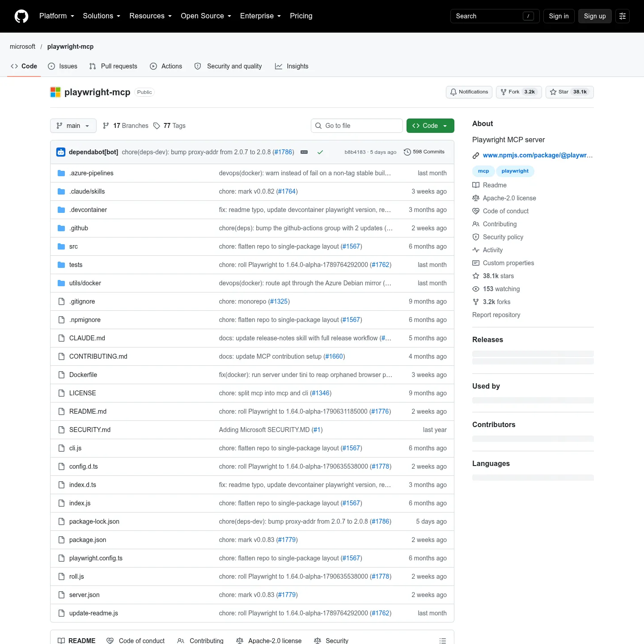Click the Microsoft logo beside playwright-mcp
The image size is (644, 644).
(x=55, y=92)
